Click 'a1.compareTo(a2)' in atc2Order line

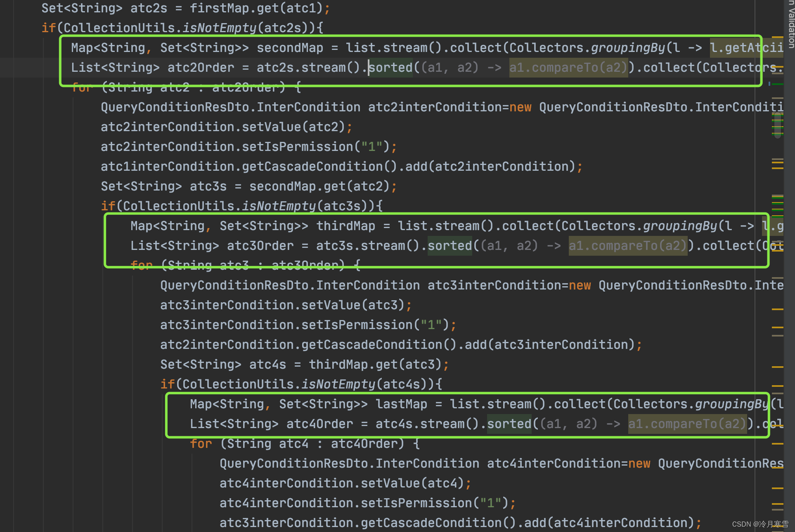[x=568, y=68]
